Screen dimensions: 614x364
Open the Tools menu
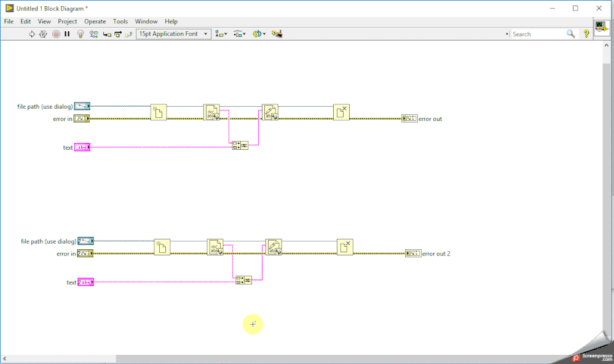coord(120,21)
